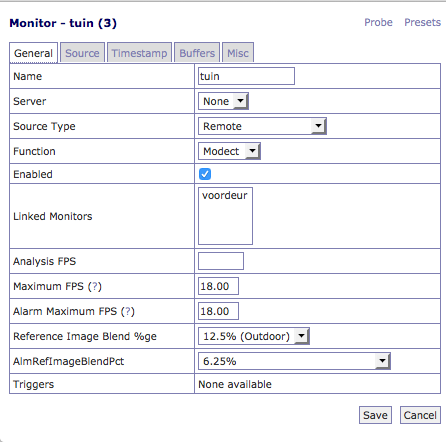
Task: Open the AlmRefImageBlendPct dropdown
Action: point(294,361)
